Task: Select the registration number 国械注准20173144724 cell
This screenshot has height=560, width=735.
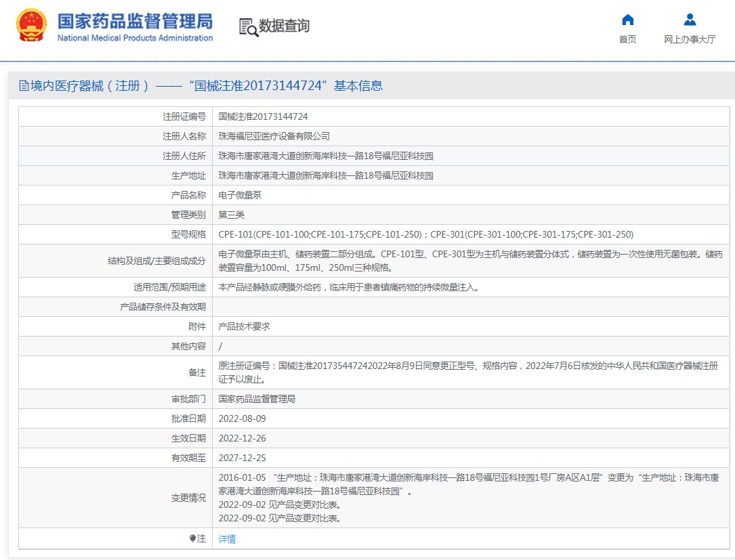Action: tap(263, 116)
